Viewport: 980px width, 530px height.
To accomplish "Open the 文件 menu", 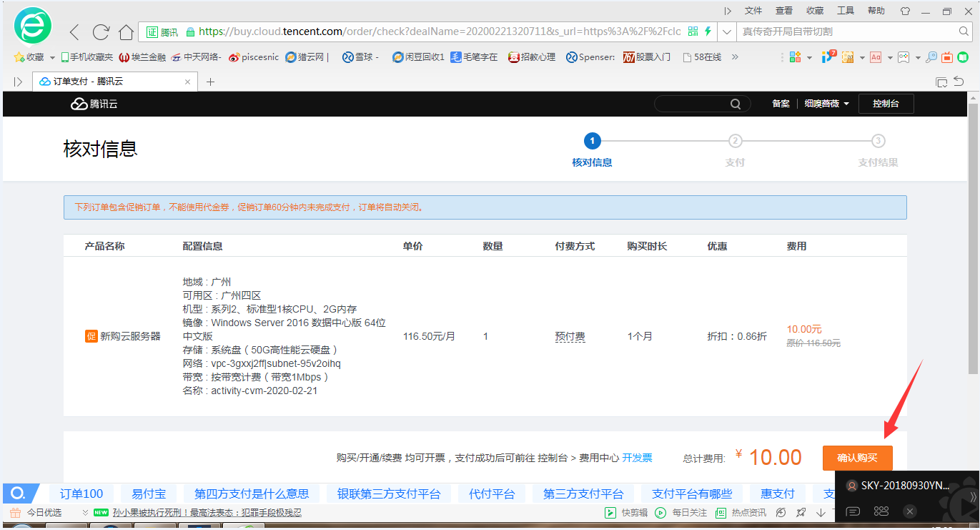I will pyautogui.click(x=753, y=11).
